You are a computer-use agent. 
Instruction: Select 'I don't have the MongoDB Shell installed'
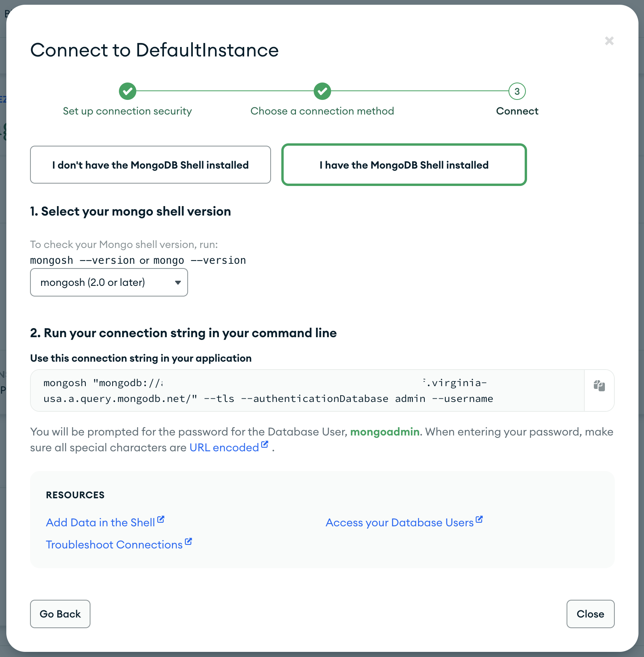point(151,165)
